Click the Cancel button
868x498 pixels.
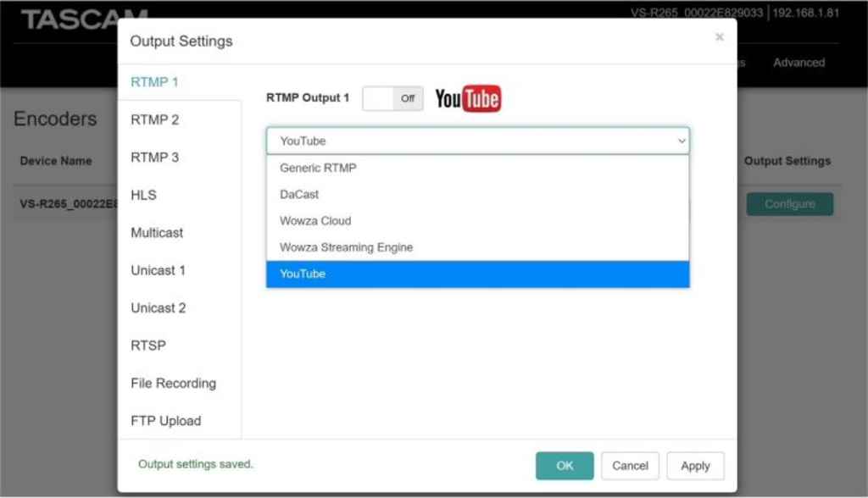pyautogui.click(x=630, y=466)
